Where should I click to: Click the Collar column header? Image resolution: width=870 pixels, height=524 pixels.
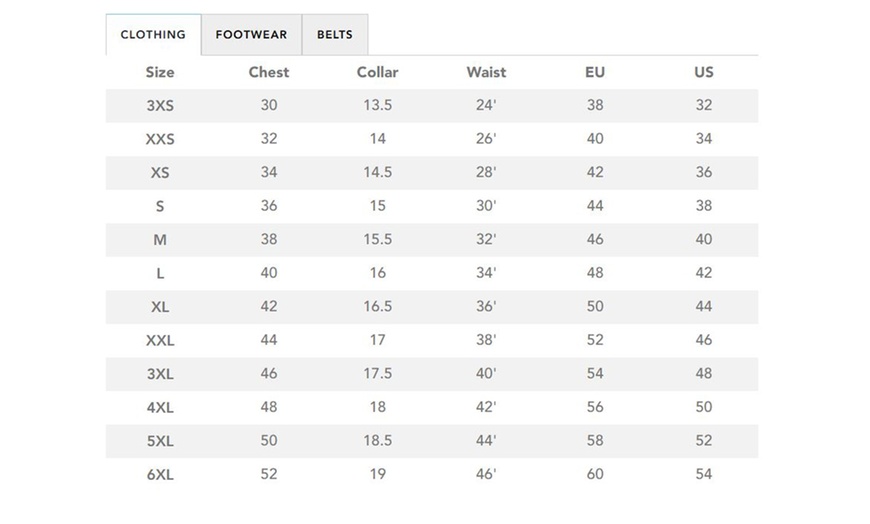377,72
